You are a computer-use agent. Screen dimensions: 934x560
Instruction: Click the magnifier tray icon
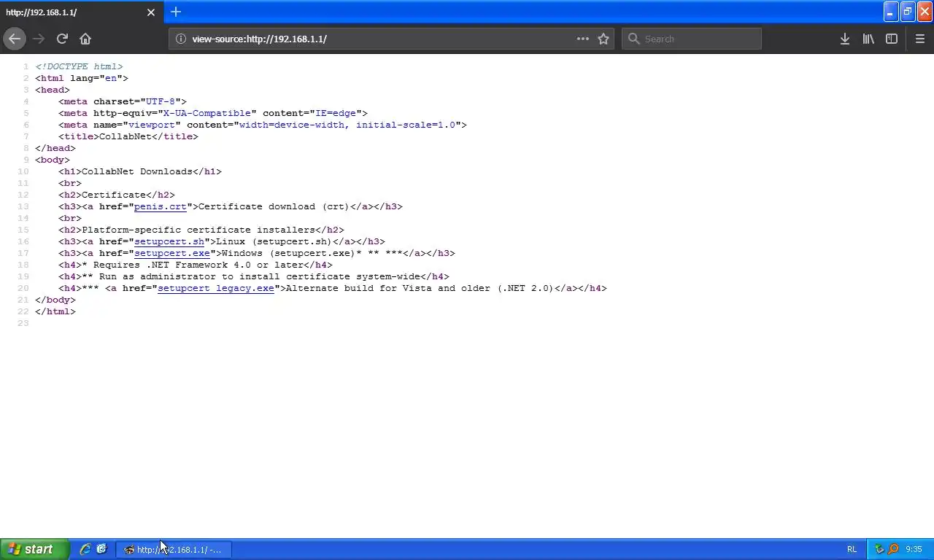892,549
